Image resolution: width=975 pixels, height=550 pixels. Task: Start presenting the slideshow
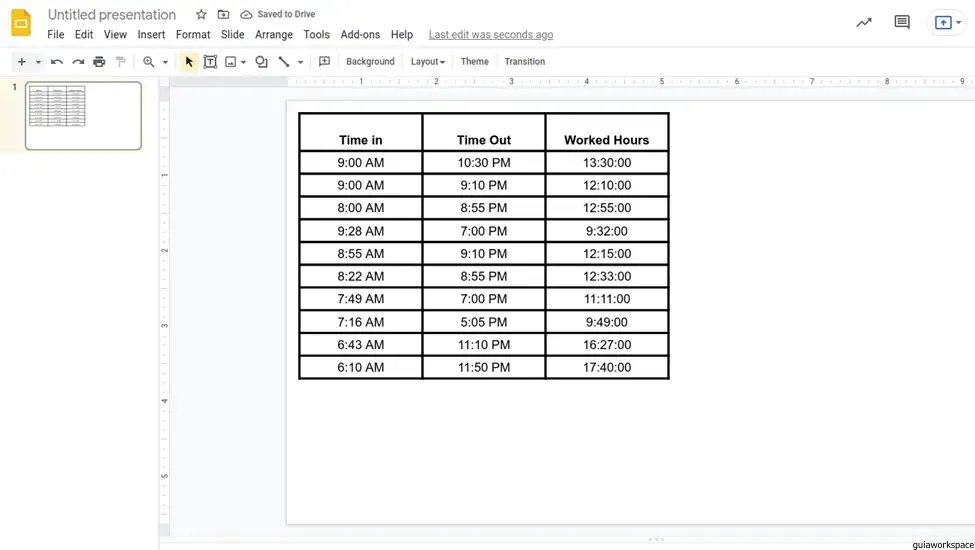[943, 22]
